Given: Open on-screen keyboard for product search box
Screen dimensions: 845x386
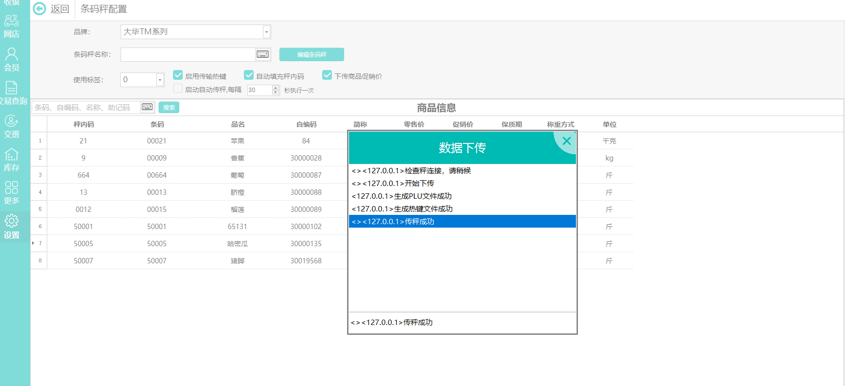Looking at the screenshot, I should 148,107.
